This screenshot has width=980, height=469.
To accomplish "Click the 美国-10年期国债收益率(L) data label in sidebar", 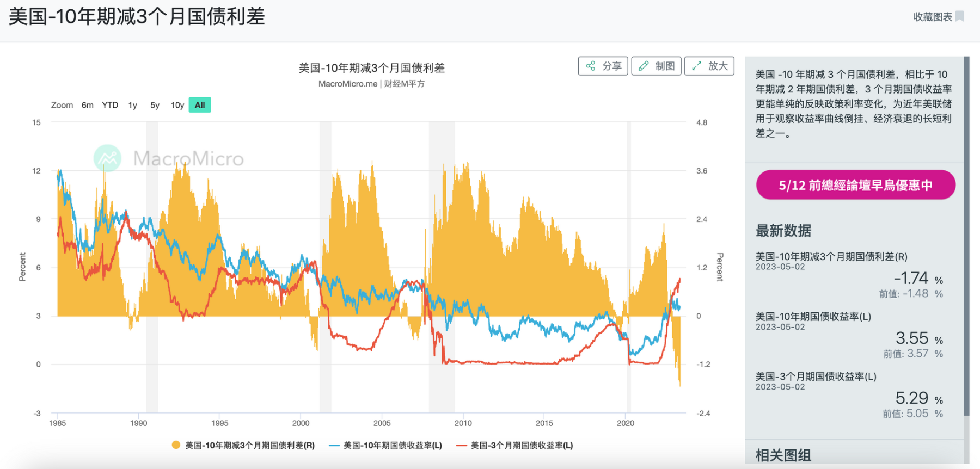I will [x=813, y=317].
